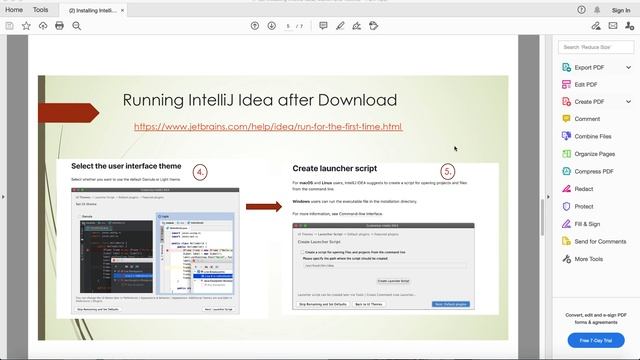Screen dimensions: 640x360
Task: Click the current page number field
Action: [x=288, y=26]
